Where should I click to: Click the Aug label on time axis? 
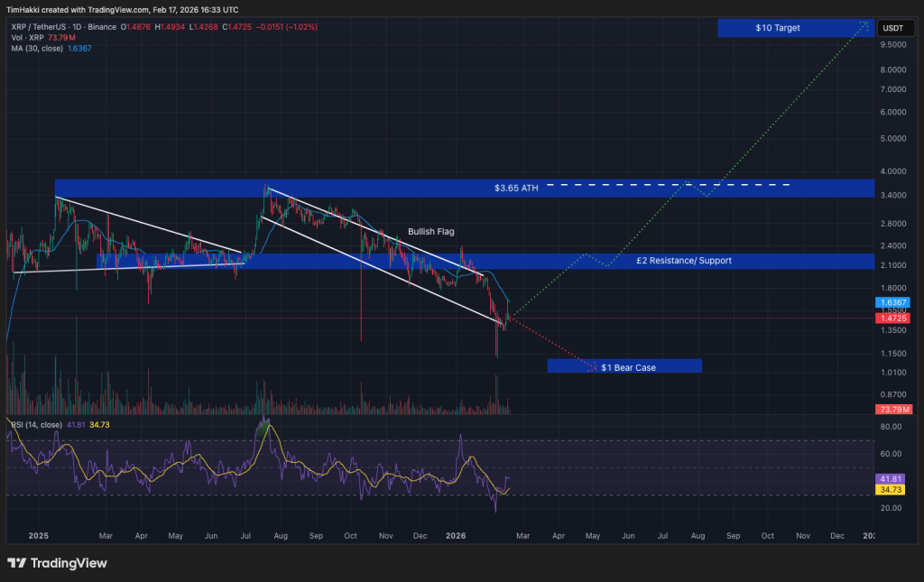[698, 535]
